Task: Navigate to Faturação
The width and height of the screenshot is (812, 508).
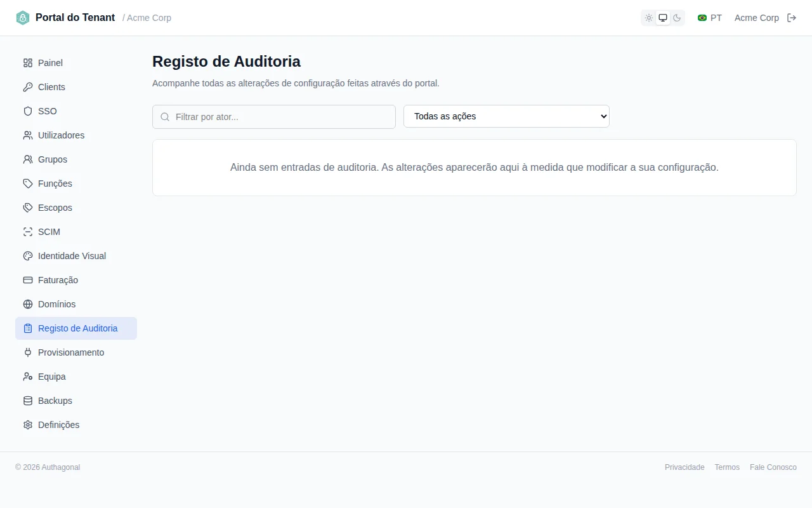Action: click(76, 280)
